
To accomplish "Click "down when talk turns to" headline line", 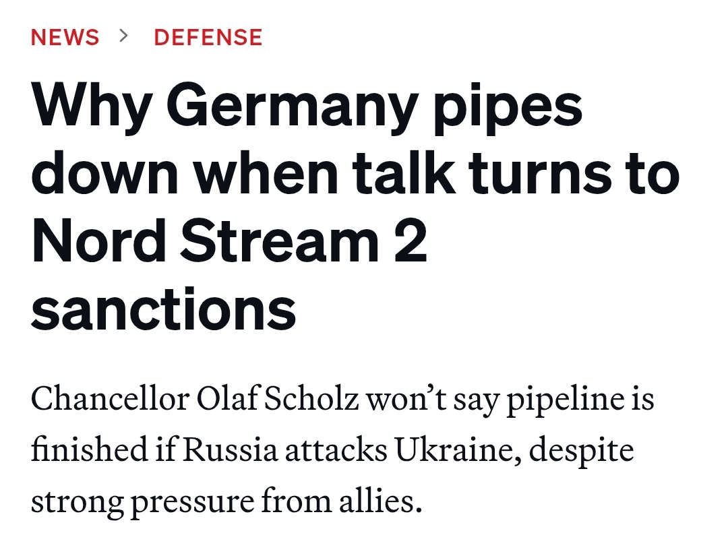I will tap(355, 174).
